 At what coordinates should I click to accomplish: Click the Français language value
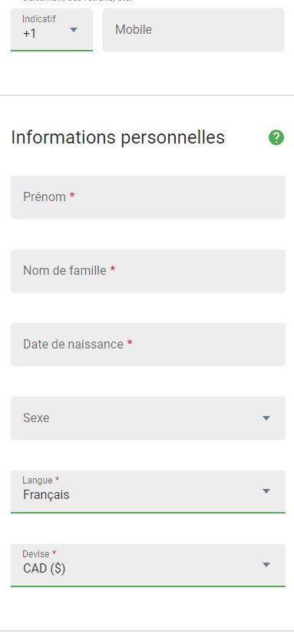46,495
